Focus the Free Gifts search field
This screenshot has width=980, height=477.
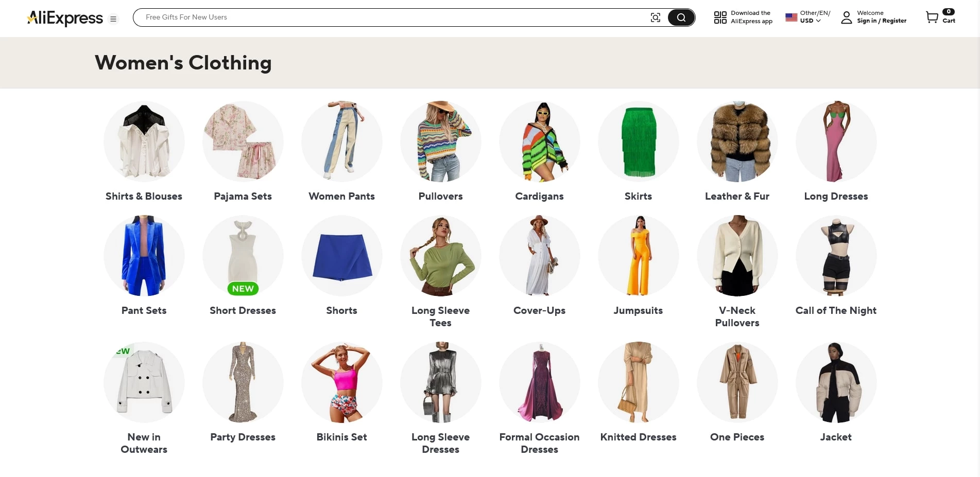coord(391,17)
